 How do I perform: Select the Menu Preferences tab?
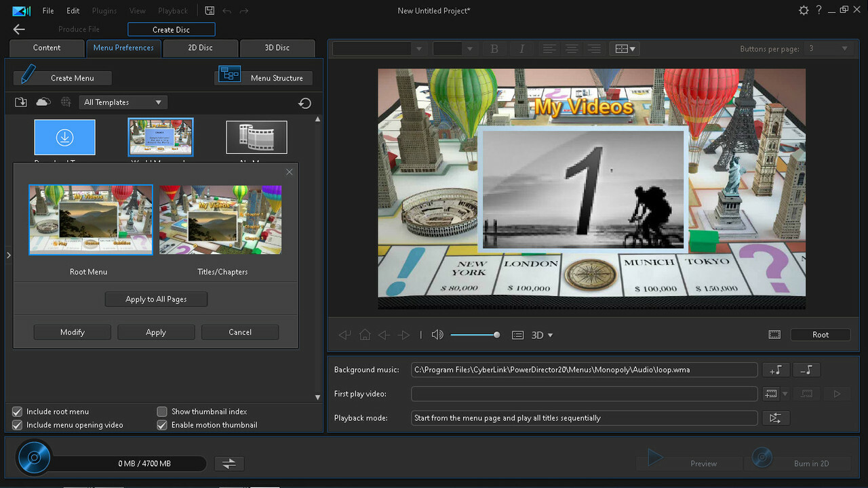[123, 47]
